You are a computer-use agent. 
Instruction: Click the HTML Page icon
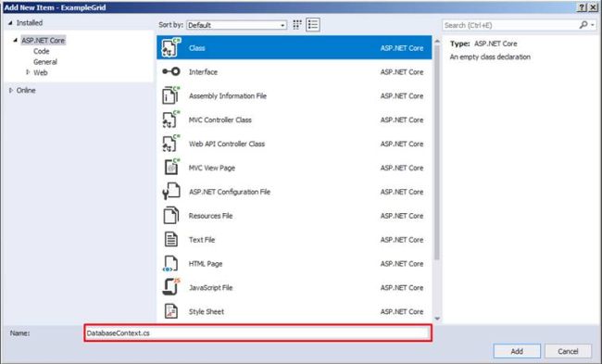click(x=170, y=263)
